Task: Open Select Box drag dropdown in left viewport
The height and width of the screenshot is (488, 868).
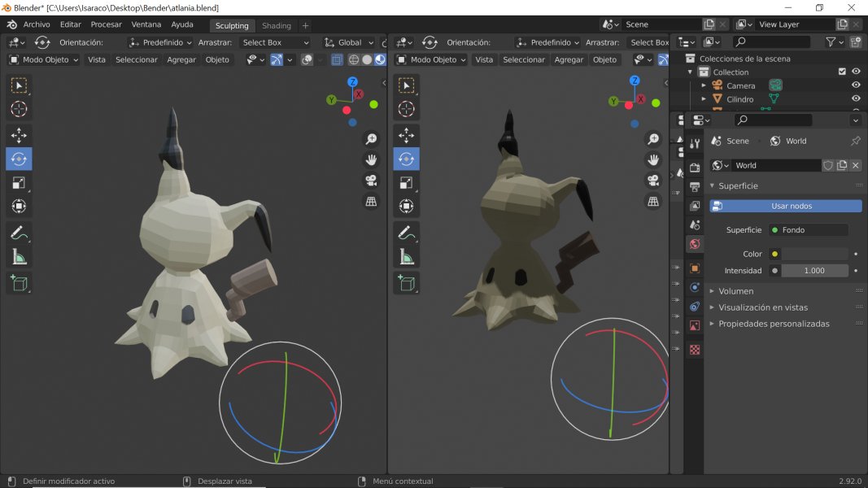Action: (275, 42)
